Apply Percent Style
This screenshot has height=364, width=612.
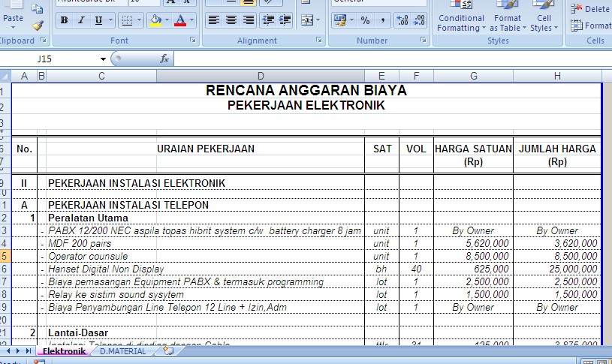click(x=365, y=20)
